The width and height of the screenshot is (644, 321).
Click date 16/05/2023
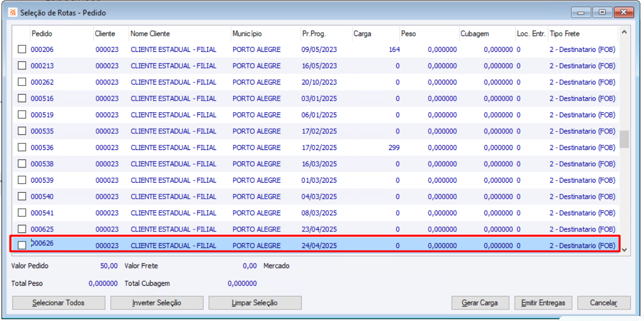click(319, 66)
